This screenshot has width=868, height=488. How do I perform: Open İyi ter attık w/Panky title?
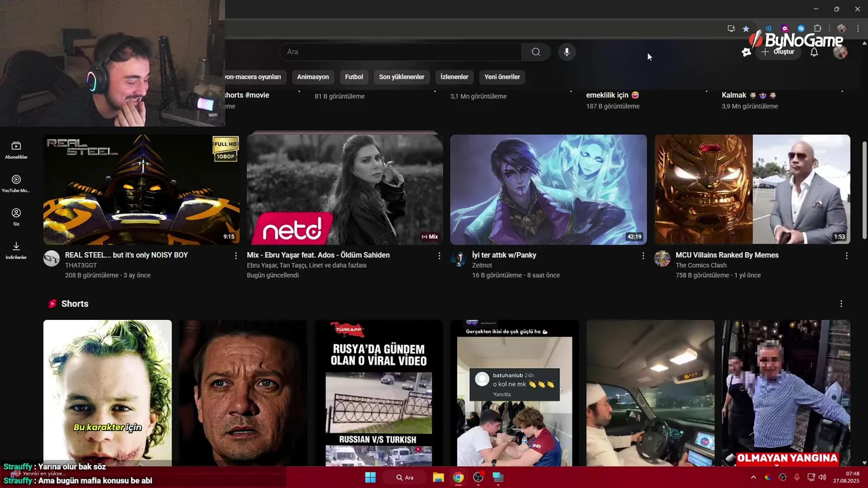[504, 256]
